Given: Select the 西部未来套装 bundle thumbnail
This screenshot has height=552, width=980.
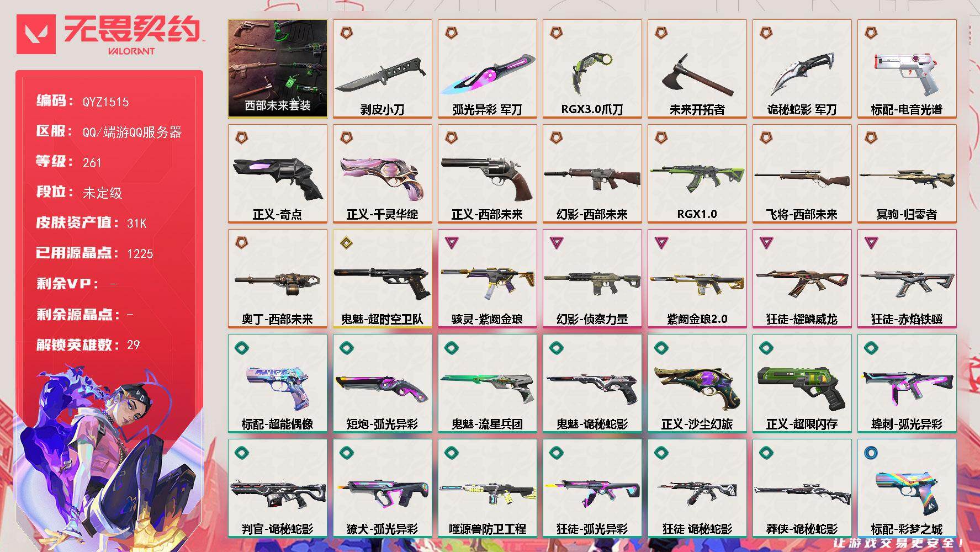Looking at the screenshot, I should [278, 69].
